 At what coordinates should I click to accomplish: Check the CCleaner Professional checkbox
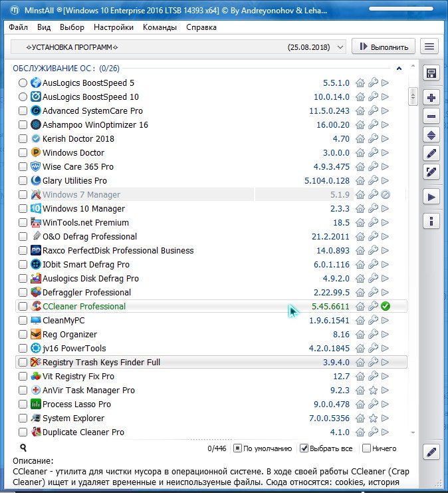(23, 306)
